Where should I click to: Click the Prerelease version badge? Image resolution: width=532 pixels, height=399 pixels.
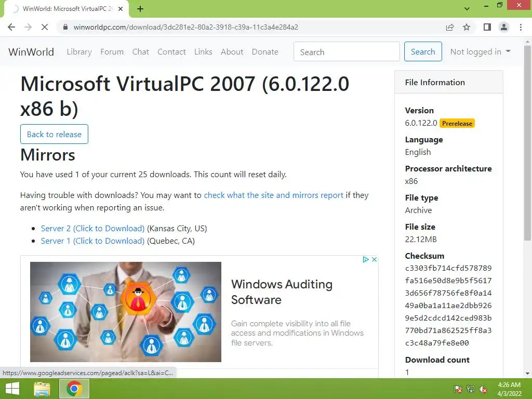pyautogui.click(x=457, y=124)
